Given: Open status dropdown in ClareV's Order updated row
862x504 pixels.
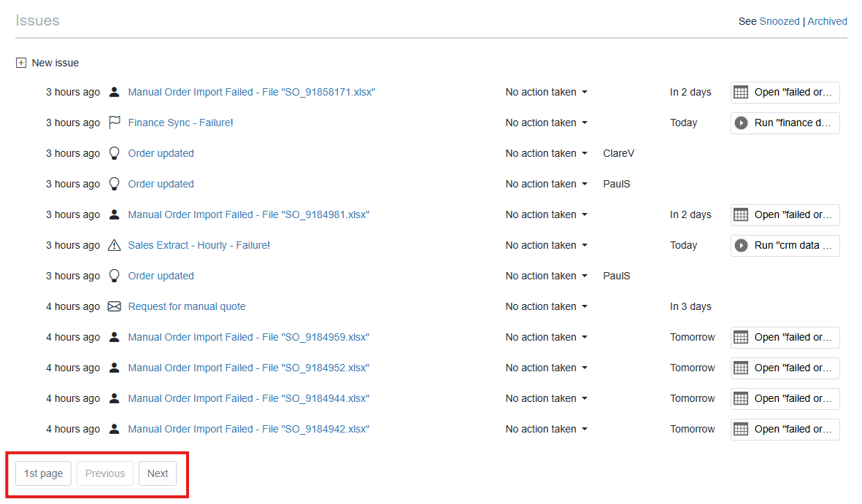Looking at the screenshot, I should click(x=547, y=153).
